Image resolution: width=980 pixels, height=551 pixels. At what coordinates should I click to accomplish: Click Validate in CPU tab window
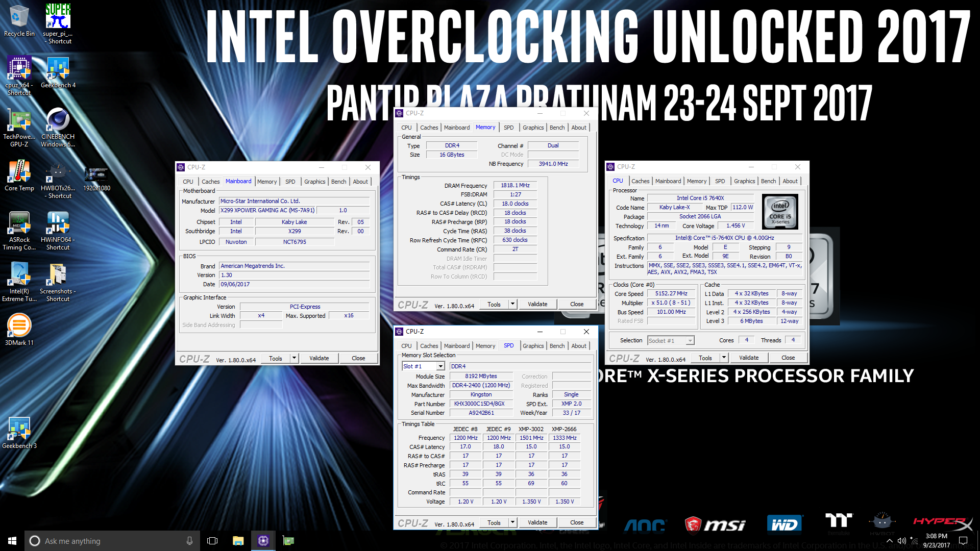(x=749, y=358)
